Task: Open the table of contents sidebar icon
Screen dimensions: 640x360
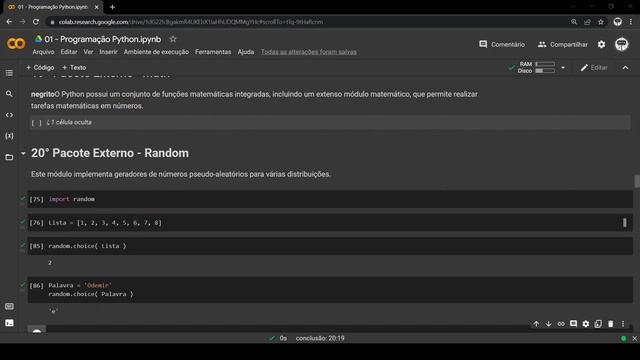Action: (x=9, y=73)
